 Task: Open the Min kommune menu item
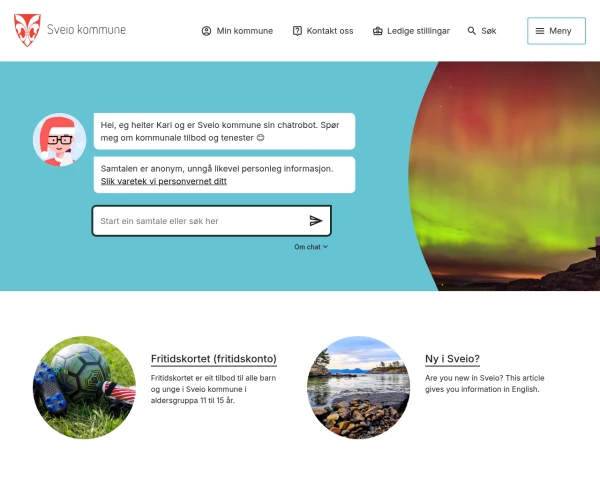click(x=237, y=31)
